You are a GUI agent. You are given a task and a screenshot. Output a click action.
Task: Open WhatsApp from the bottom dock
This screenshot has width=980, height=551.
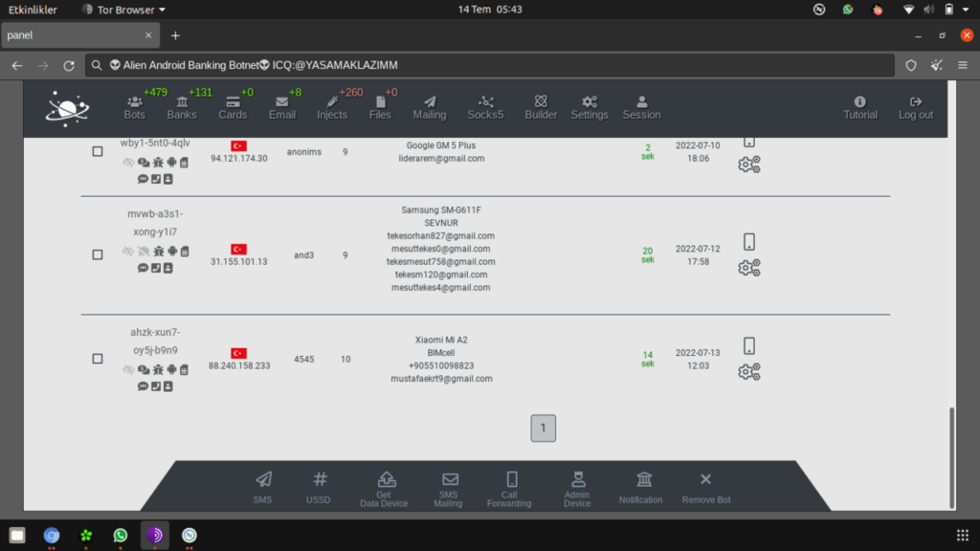tap(120, 536)
